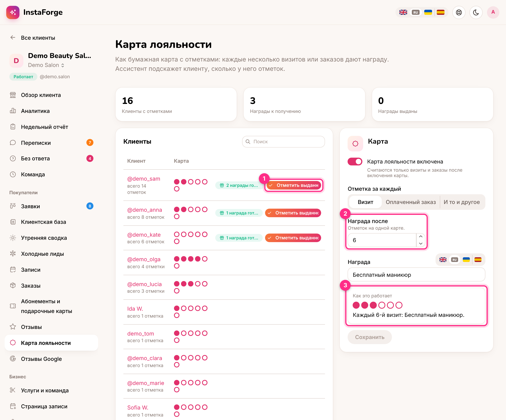This screenshot has height=420, width=506.
Task: Go back via the Все клиенты arrow
Action: [x=13, y=38]
